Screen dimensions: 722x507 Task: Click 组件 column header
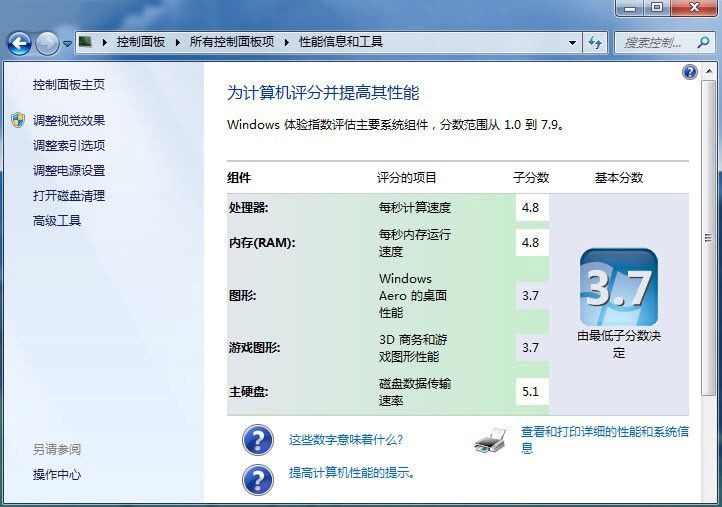(x=239, y=178)
